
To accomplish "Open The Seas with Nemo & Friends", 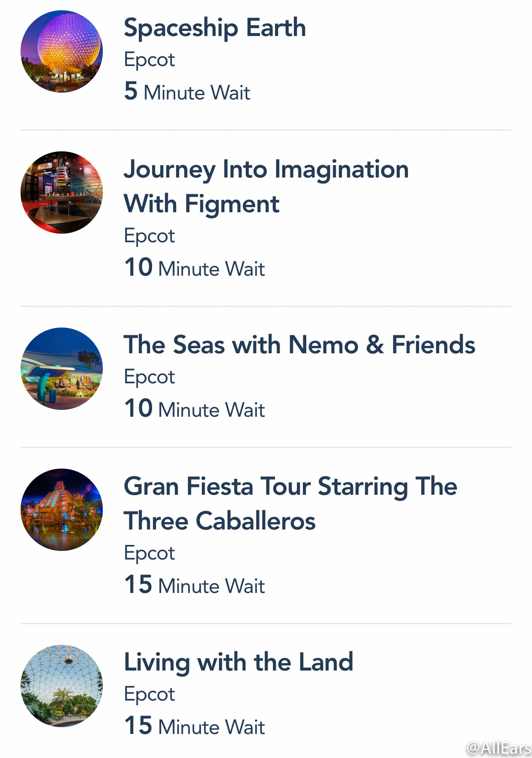I will click(300, 345).
